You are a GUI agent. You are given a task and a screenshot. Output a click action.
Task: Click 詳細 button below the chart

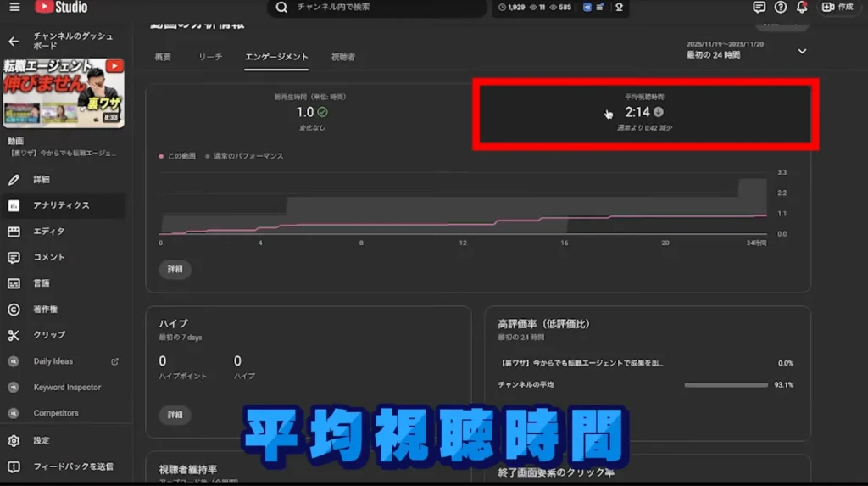click(175, 270)
